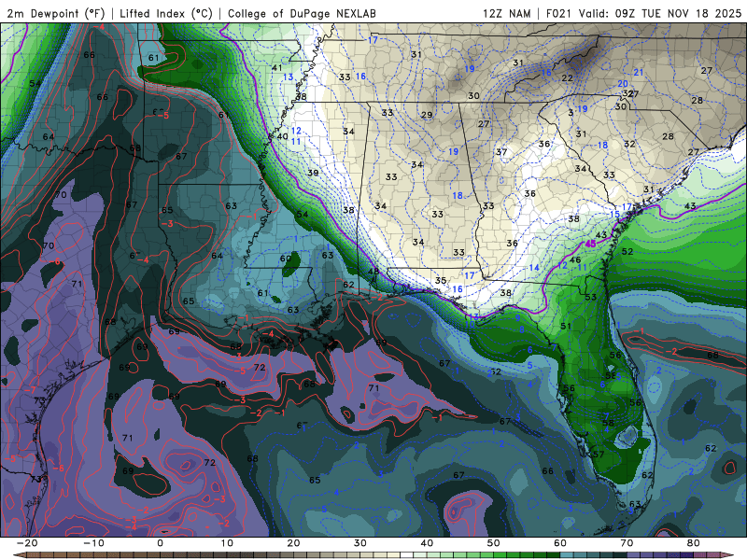Click the '10' label on the color scale
The height and width of the screenshot is (560, 747).
227,543
